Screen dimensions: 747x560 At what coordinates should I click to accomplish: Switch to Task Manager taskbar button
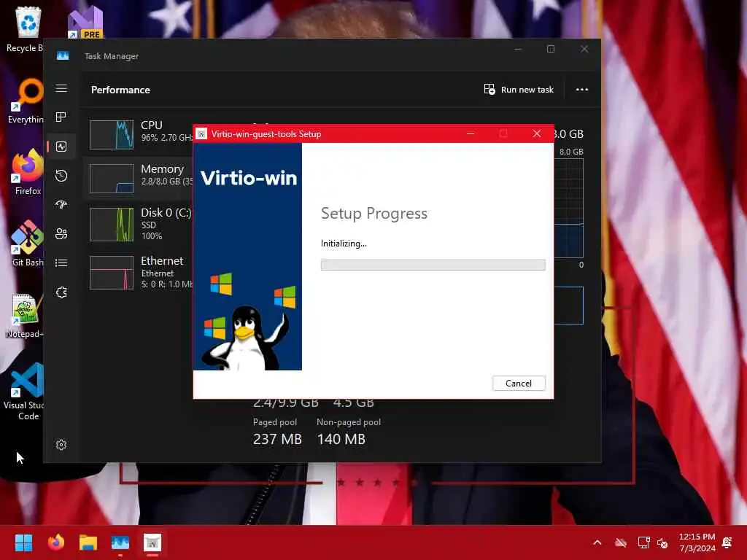coord(120,542)
